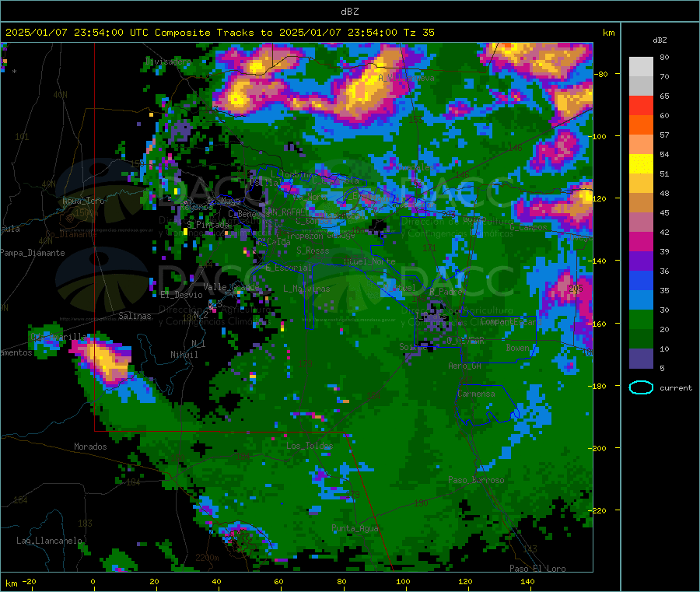The height and width of the screenshot is (592, 700).
Task: Click the 'Lag.Llancanelo' place label
Action: point(49,541)
